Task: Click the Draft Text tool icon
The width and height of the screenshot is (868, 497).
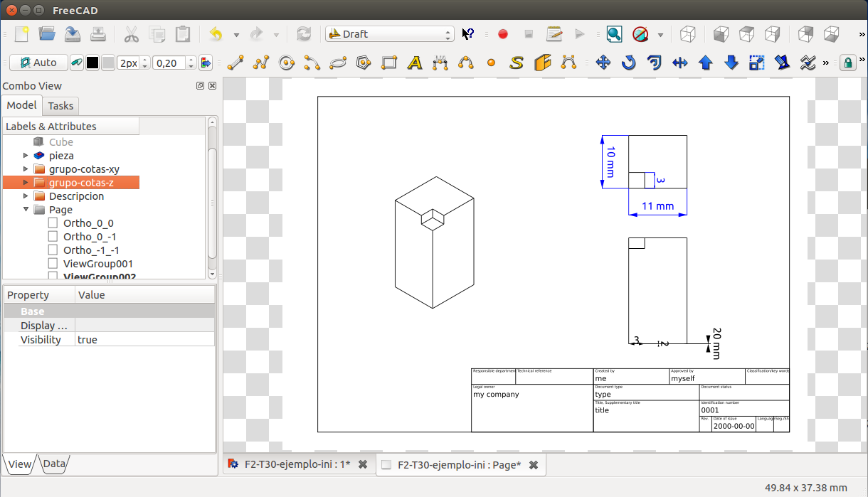Action: (x=415, y=63)
